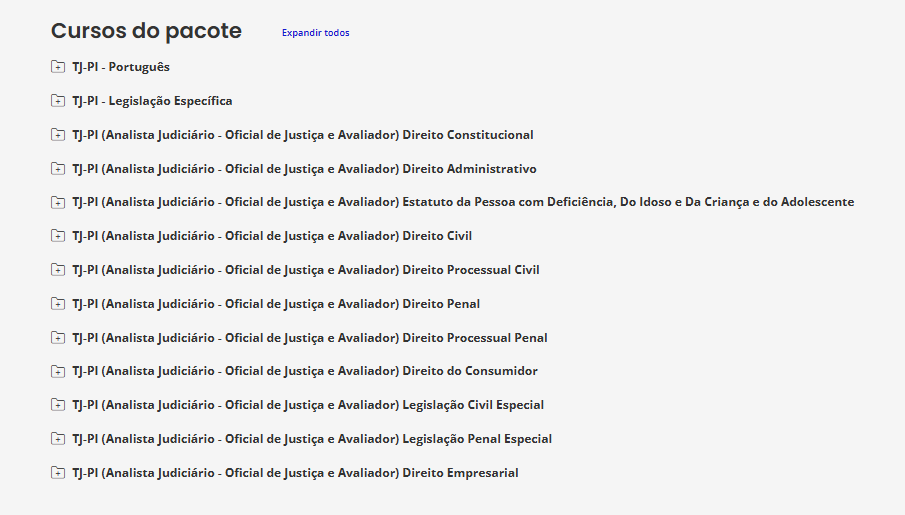Click folder icon beside Direito Constitucional
The width and height of the screenshot is (905, 515).
coord(58,135)
